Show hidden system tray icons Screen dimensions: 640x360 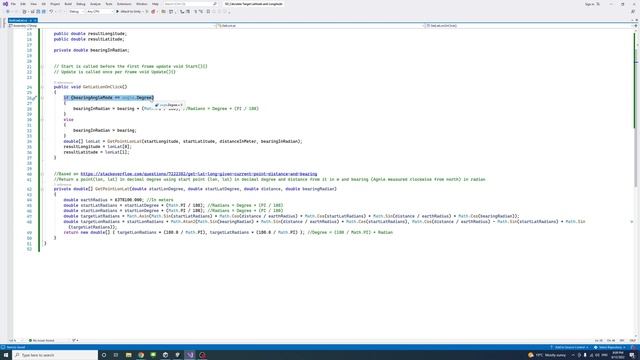573,355
